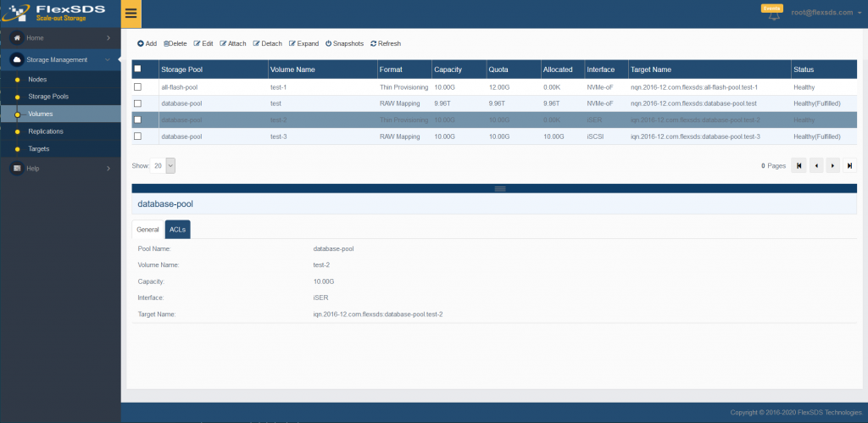Toggle the select-all checkbox in header

click(138, 69)
